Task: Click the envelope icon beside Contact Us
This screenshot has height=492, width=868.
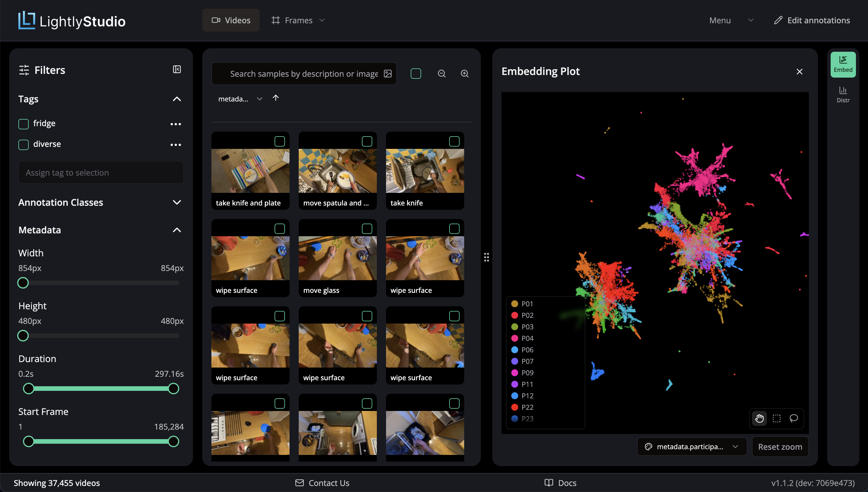Action: (x=300, y=483)
